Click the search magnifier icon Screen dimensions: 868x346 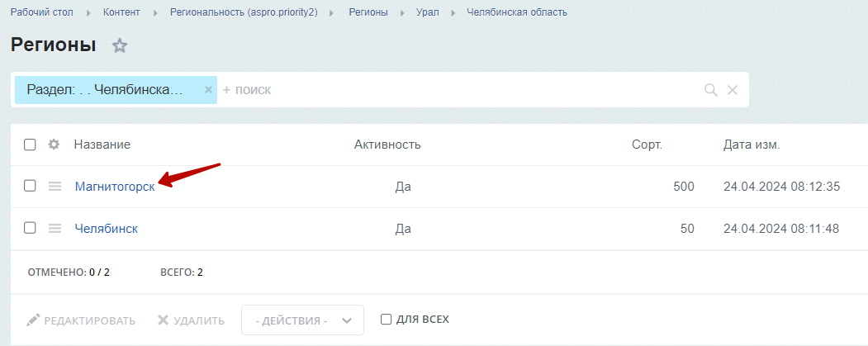click(711, 90)
